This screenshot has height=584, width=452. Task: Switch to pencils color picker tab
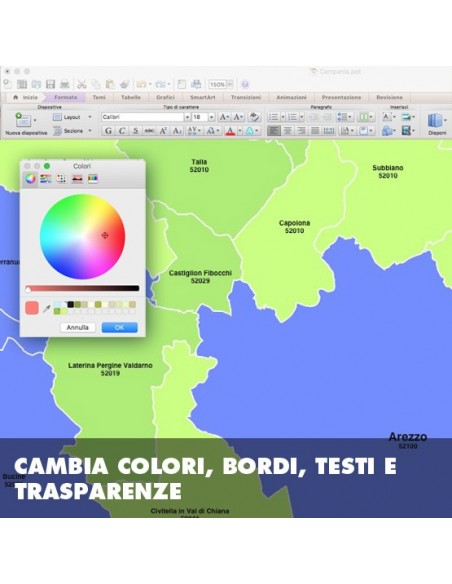tap(93, 179)
